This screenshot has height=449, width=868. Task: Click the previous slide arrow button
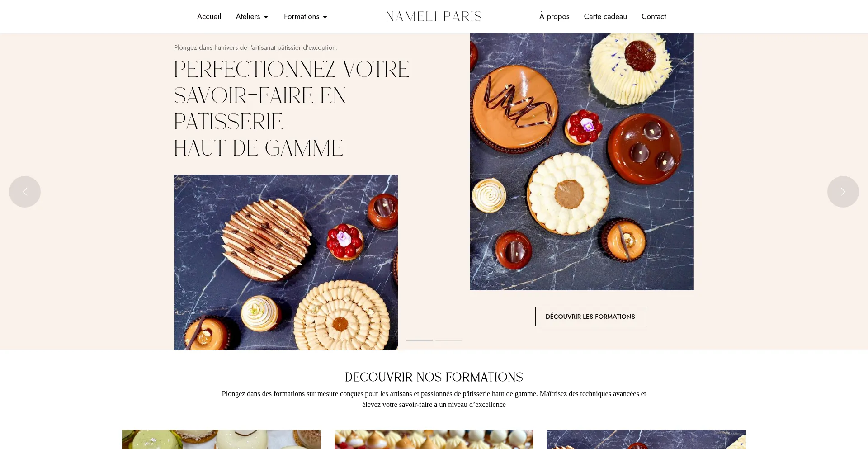click(25, 192)
